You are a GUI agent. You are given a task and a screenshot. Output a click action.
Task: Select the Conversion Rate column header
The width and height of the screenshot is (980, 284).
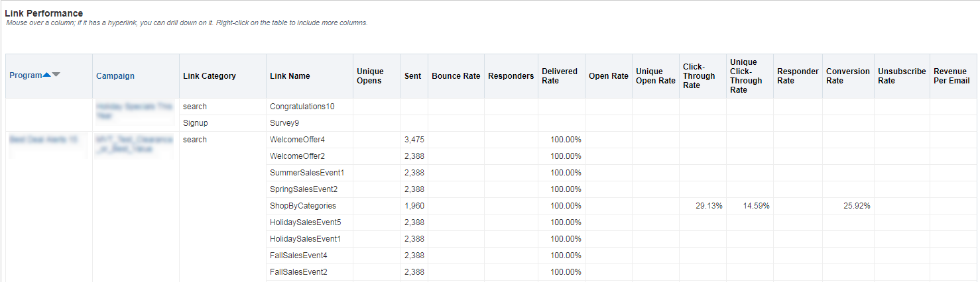click(847, 76)
